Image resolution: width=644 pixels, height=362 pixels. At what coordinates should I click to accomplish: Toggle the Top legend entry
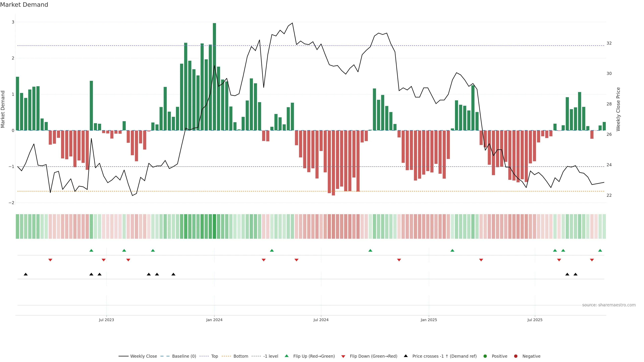(x=214, y=356)
